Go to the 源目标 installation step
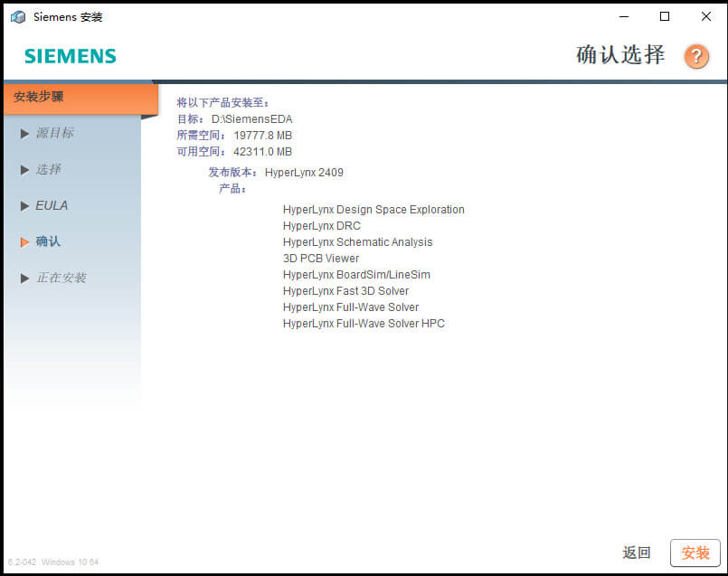Image resolution: width=728 pixels, height=576 pixels. click(55, 133)
